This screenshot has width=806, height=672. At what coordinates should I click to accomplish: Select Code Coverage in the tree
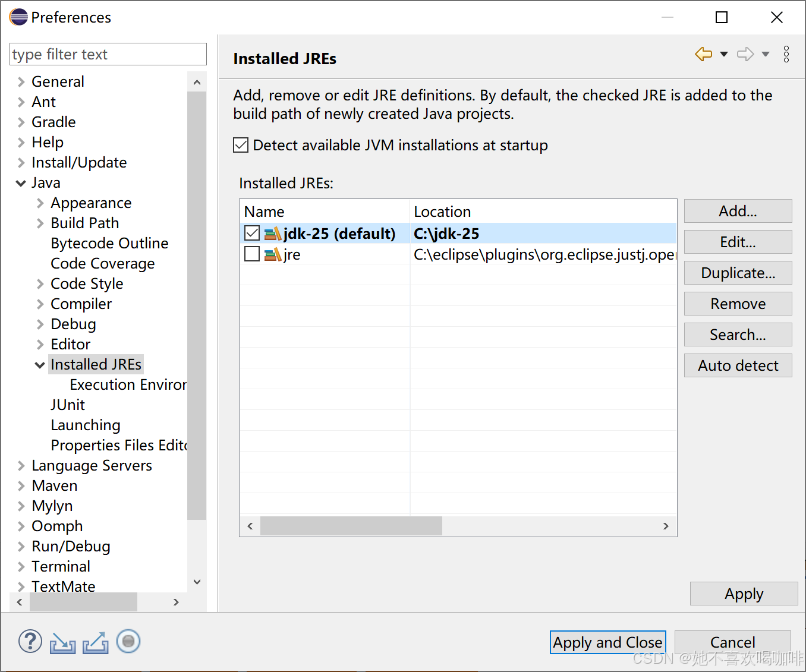click(103, 264)
